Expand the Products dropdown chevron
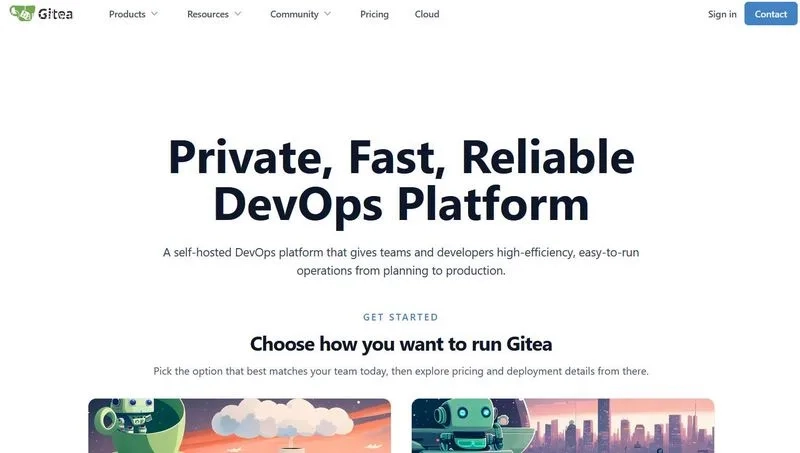 coord(154,14)
